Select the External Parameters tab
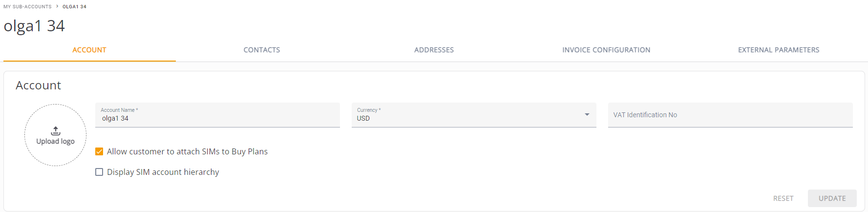 [x=779, y=50]
